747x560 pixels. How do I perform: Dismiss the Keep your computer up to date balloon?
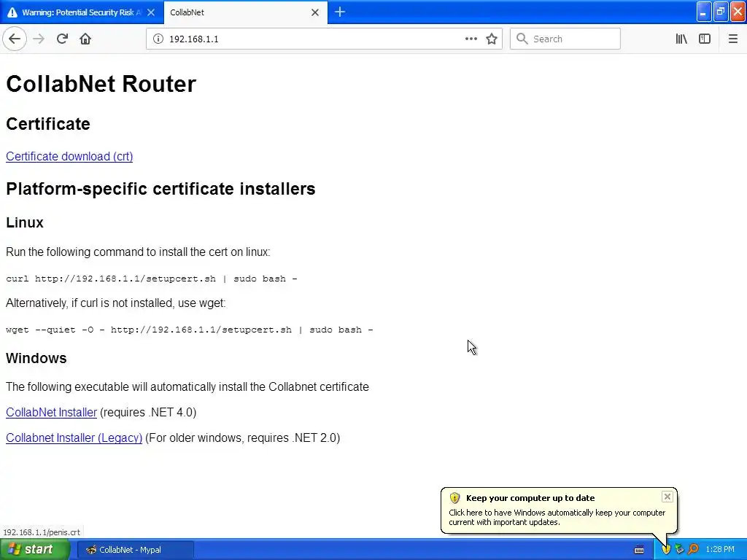coord(667,497)
